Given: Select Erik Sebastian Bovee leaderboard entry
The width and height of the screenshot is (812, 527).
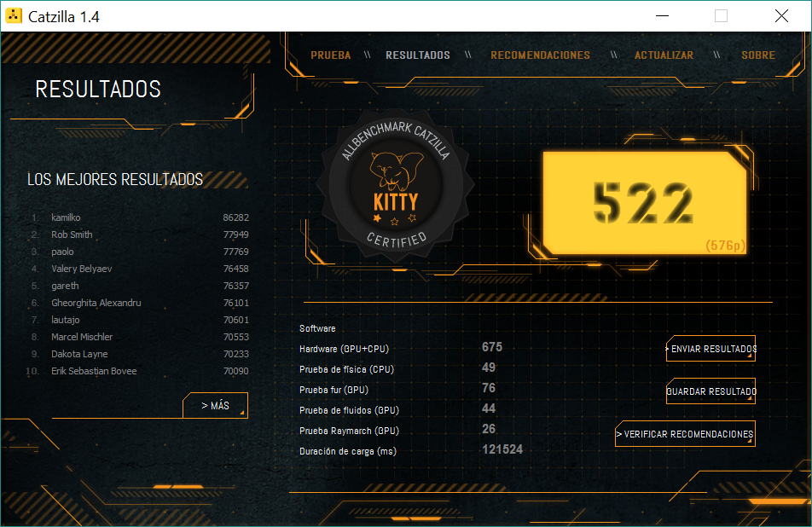Looking at the screenshot, I should point(94,371).
